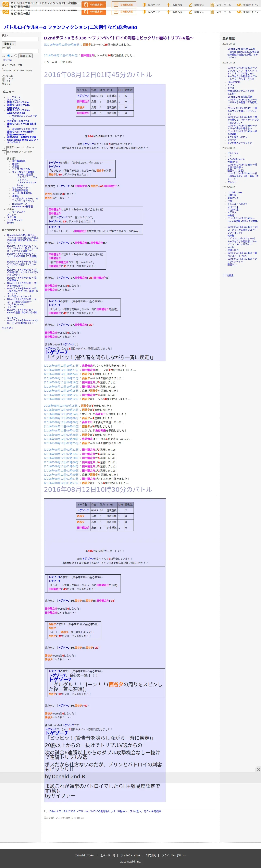Select the 'or' radio button
261x868 pixels.
point(16,56)
